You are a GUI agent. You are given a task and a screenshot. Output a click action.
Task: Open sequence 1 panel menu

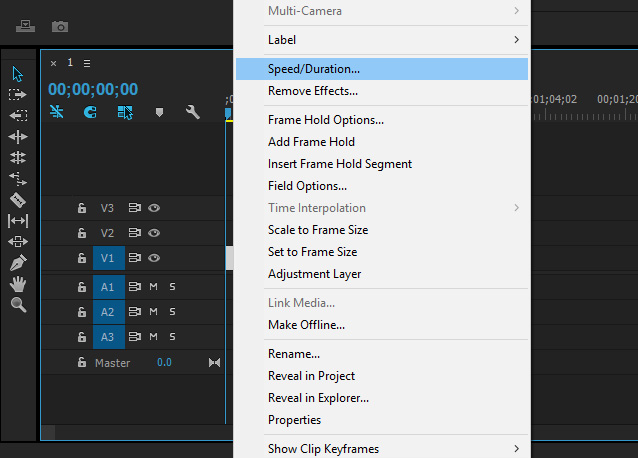coord(87,63)
